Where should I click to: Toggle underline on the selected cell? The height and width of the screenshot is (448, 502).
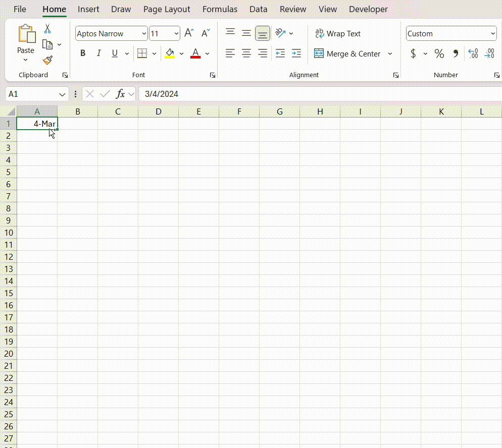pos(115,53)
